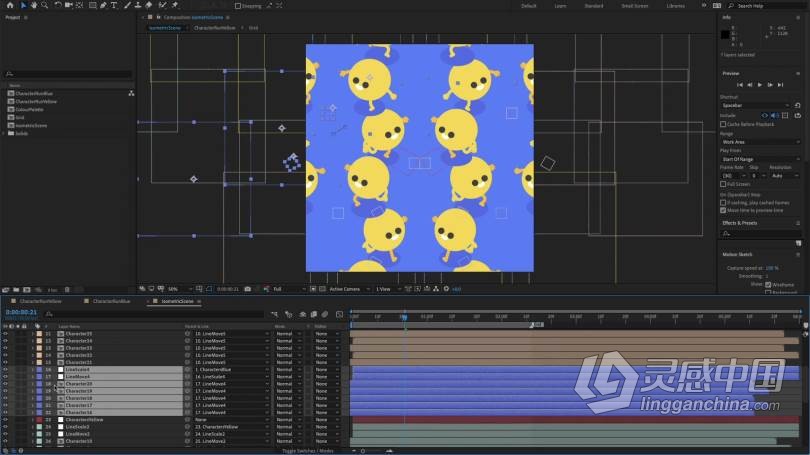Image resolution: width=810 pixels, height=455 pixels.
Task: Select the Zoom tool in the toolbar
Action: tap(45, 5)
